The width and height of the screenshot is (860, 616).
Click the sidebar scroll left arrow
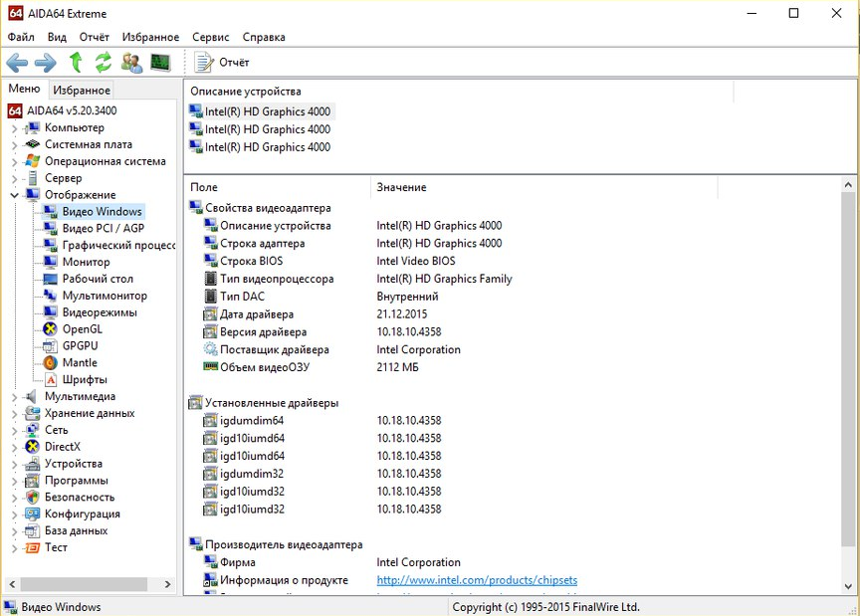point(13,585)
